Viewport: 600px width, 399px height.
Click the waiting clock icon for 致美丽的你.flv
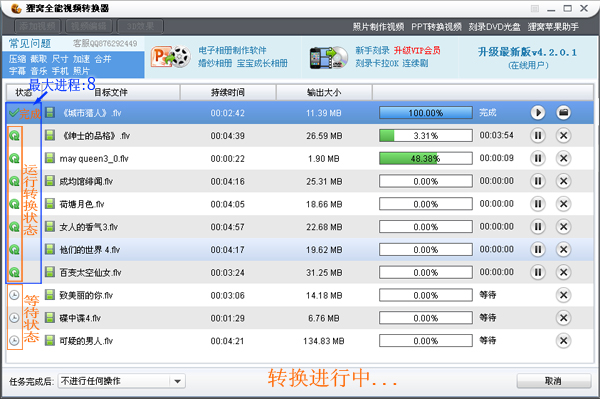[x=14, y=295]
